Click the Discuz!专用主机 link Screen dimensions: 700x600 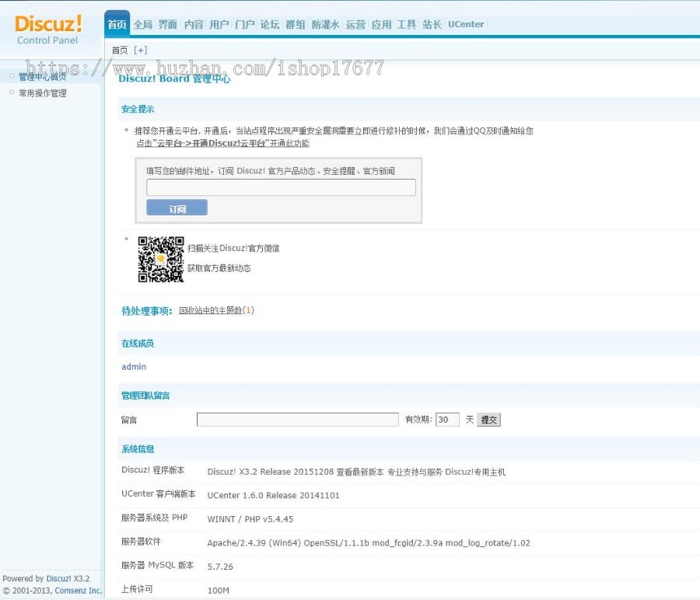point(475,472)
